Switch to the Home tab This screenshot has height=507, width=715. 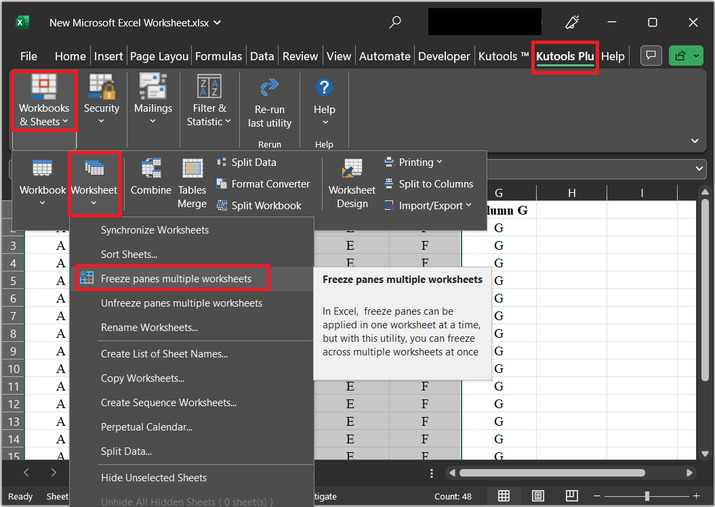click(70, 56)
